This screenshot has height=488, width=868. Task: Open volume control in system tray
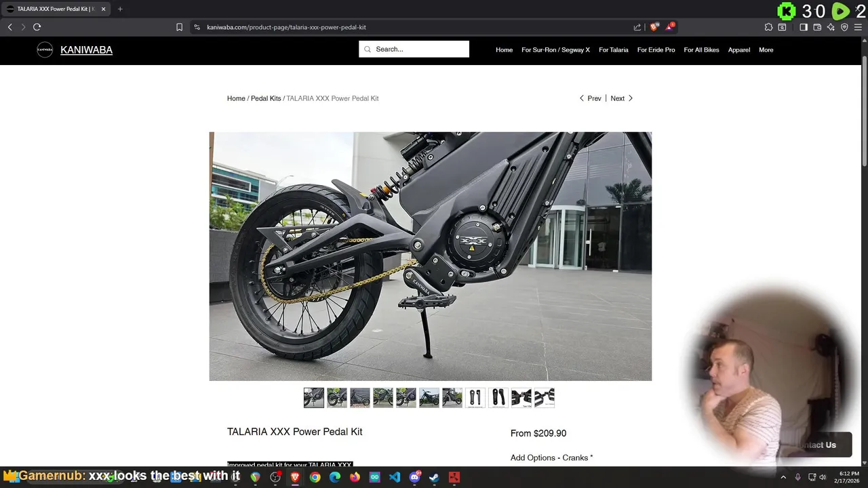823,477
